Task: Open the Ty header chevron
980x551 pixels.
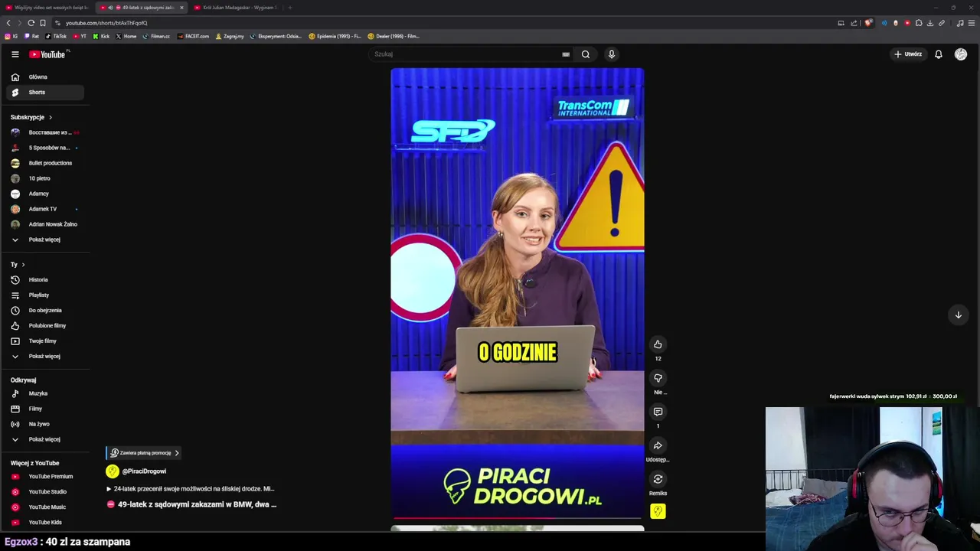Action: pos(23,265)
